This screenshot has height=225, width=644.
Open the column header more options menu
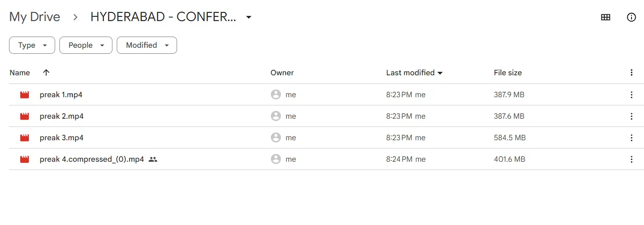pyautogui.click(x=631, y=73)
